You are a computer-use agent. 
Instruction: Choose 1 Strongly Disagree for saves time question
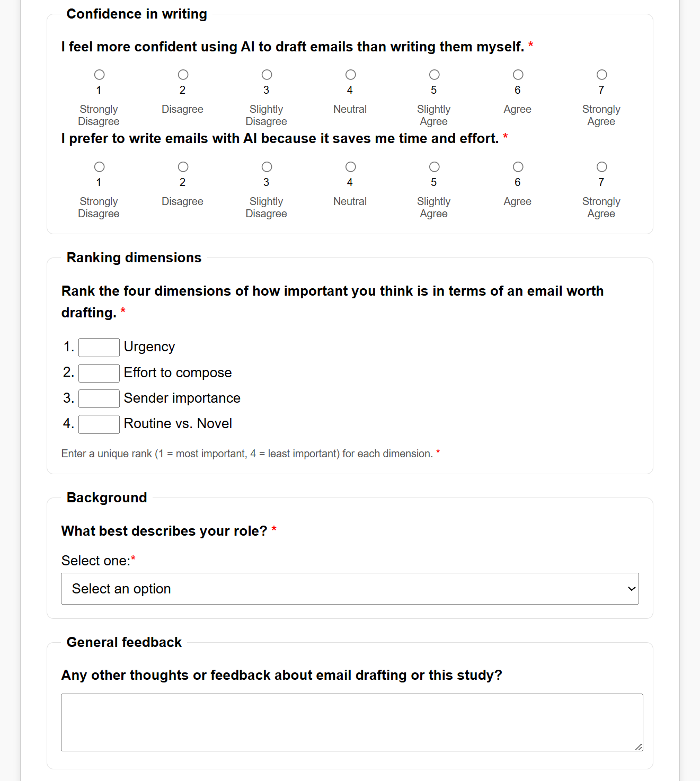click(x=99, y=167)
